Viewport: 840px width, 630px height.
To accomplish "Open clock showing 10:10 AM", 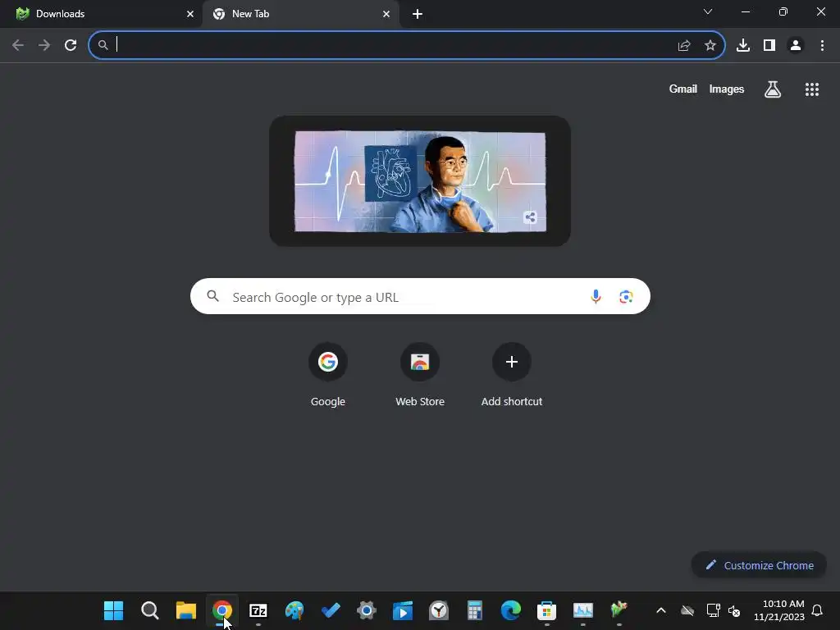I will [779, 610].
